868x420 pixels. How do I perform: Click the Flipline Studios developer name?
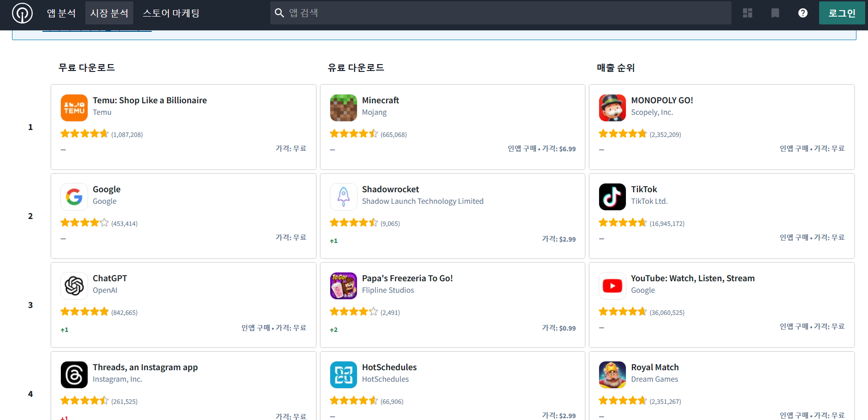click(x=388, y=290)
